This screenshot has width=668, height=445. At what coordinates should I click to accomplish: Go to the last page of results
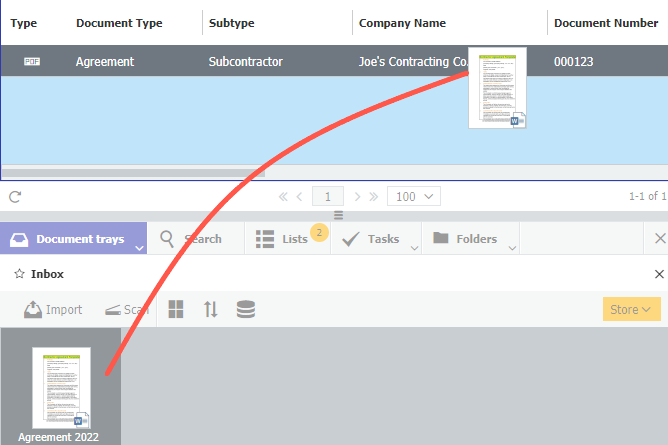point(373,197)
